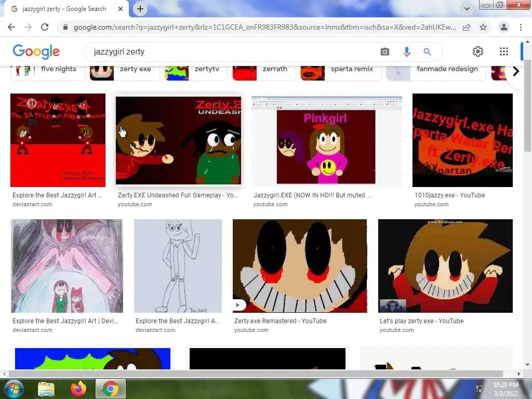Click the search by image camera icon
Screen dimensions: 532x399
click(385, 51)
